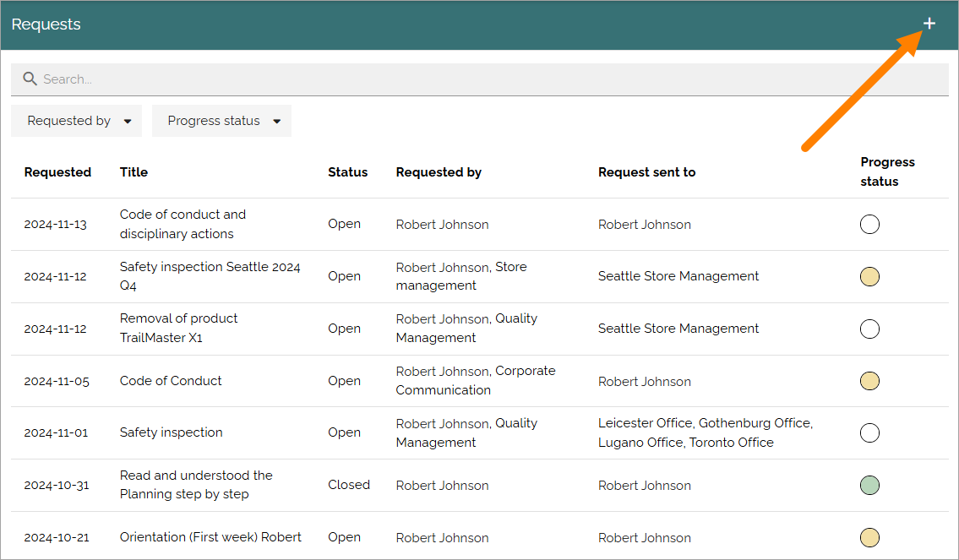Open the 2024-11-01 Safety inspection request
The height and width of the screenshot is (560, 959).
point(172,432)
